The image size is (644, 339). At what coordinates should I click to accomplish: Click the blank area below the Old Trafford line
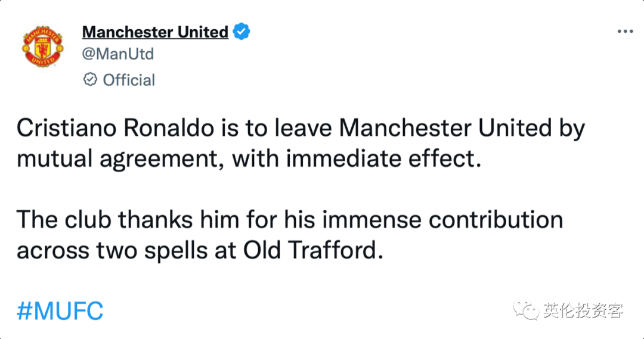(322, 281)
